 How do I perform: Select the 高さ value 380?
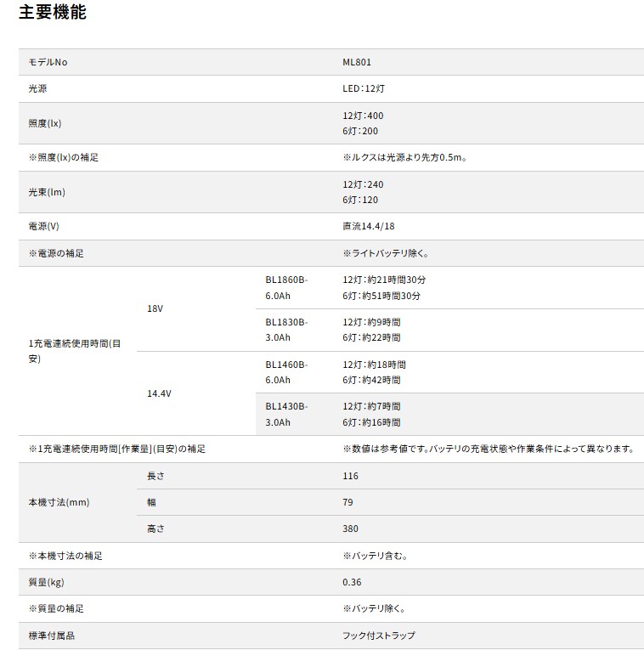click(x=350, y=528)
